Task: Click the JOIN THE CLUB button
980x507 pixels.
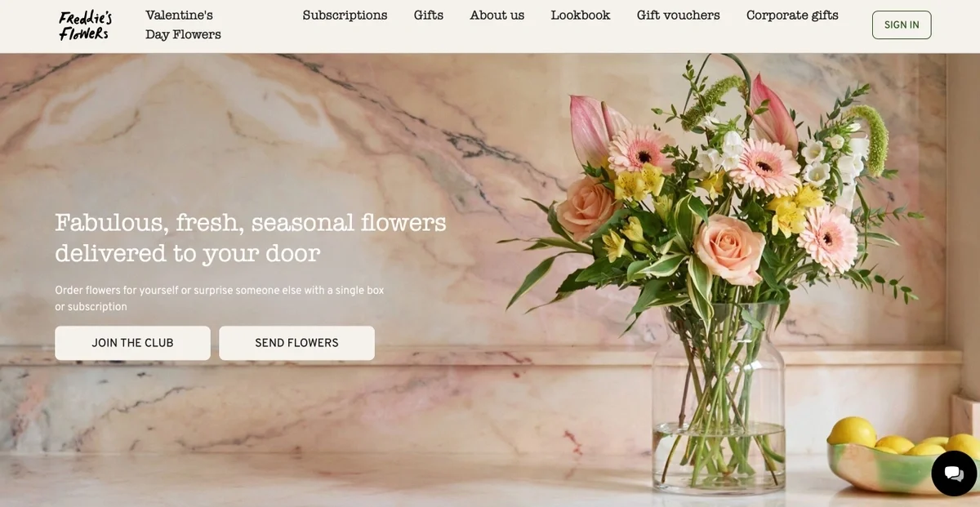Action: click(x=132, y=343)
